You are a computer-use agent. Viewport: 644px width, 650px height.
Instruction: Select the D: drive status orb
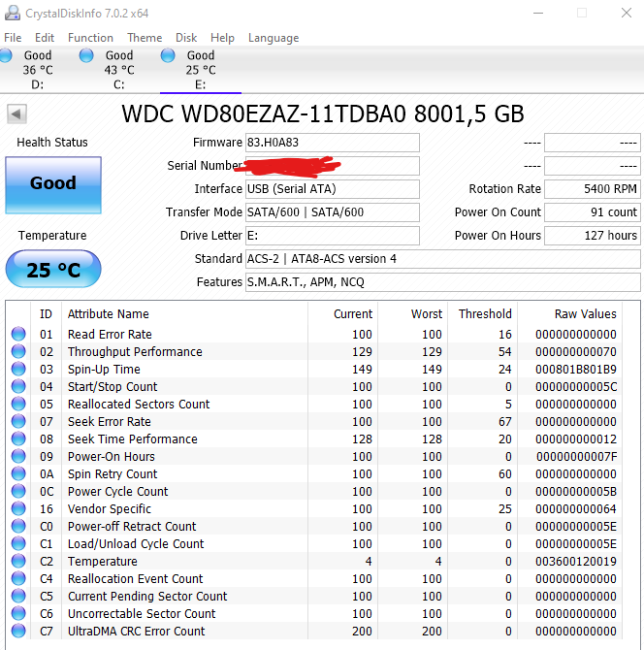click(5, 55)
